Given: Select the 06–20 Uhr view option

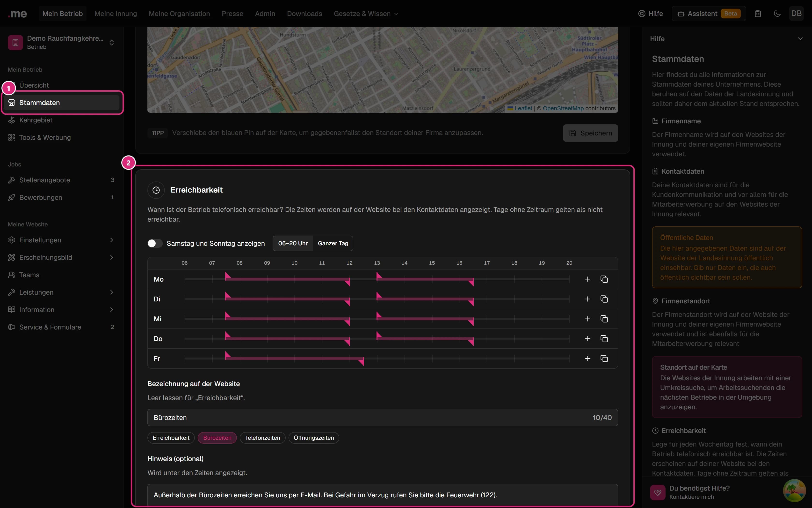Looking at the screenshot, I should pyautogui.click(x=293, y=243).
